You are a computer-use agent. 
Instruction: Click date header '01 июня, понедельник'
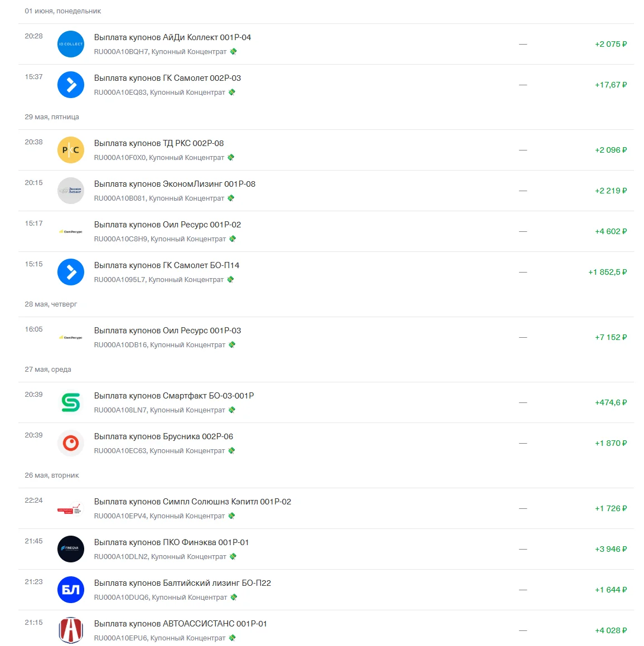pyautogui.click(x=62, y=11)
